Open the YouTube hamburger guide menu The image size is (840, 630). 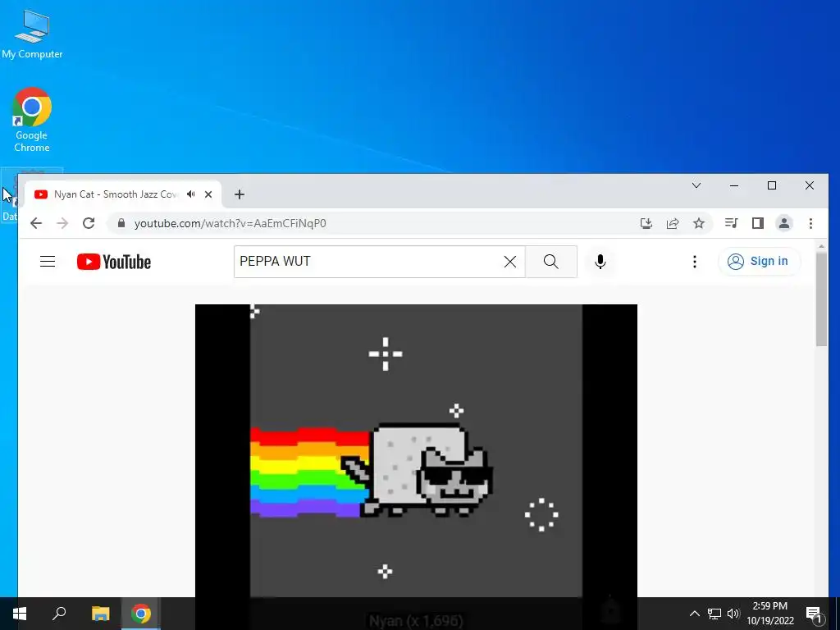click(x=48, y=262)
